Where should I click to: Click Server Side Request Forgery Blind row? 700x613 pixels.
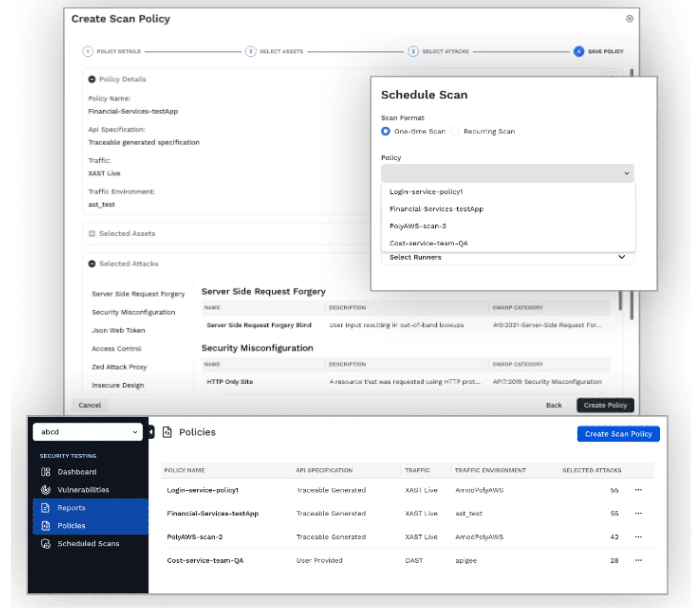pyautogui.click(x=405, y=325)
